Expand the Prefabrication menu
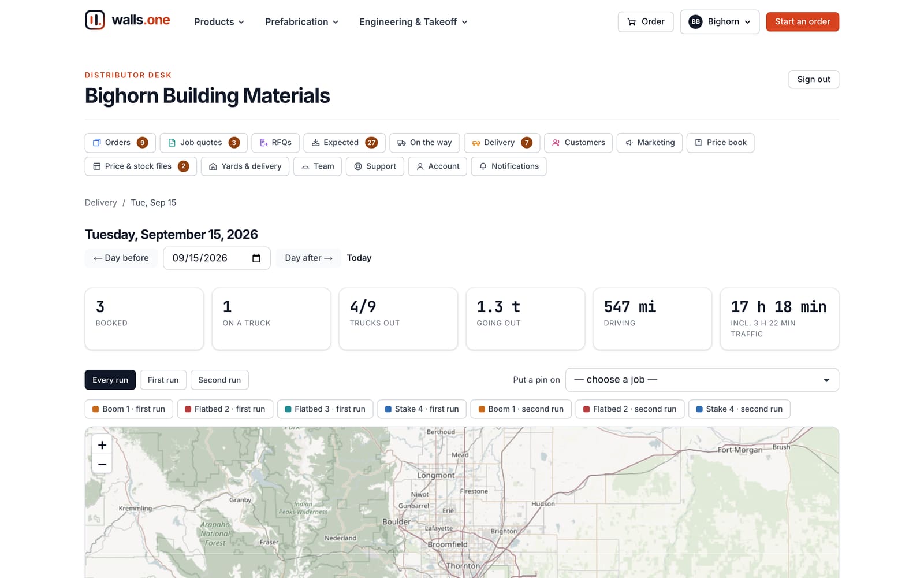 (x=301, y=22)
